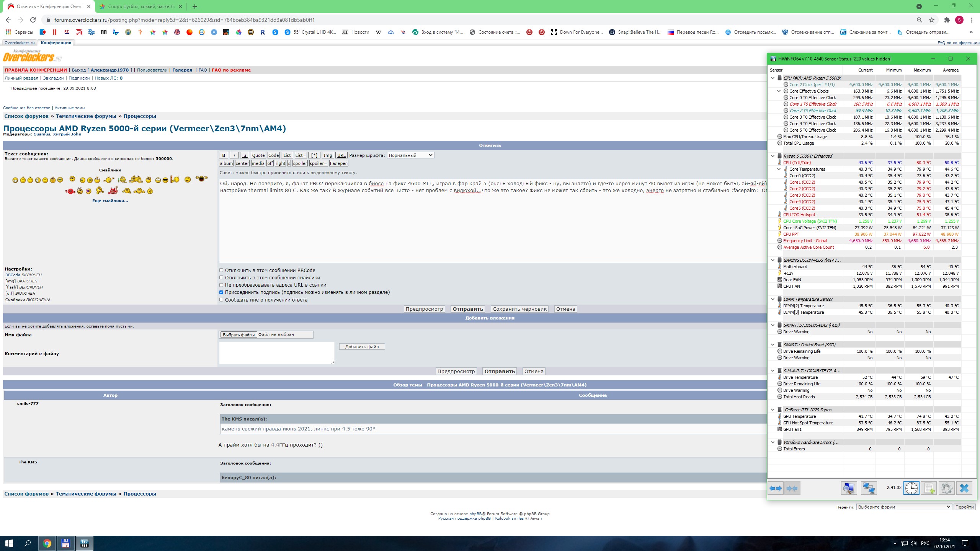Collapse Core Effective Clocks tree node

pos(779,91)
